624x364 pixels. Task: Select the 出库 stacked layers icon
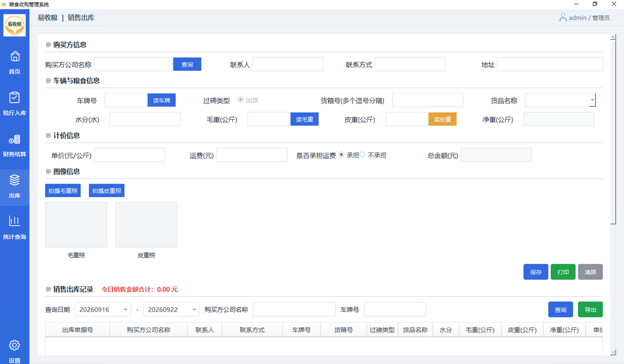(14, 180)
